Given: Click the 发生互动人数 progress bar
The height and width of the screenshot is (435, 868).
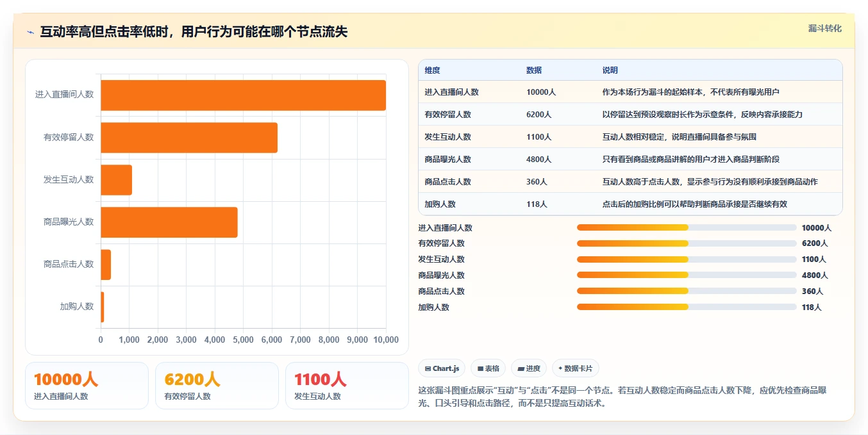Looking at the screenshot, I should tap(687, 259).
